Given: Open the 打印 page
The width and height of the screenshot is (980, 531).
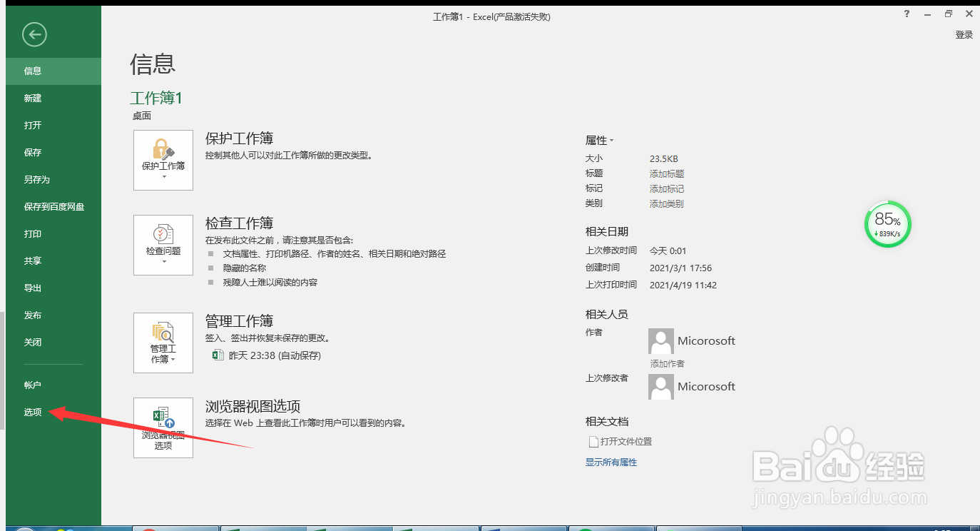Looking at the screenshot, I should point(53,233).
